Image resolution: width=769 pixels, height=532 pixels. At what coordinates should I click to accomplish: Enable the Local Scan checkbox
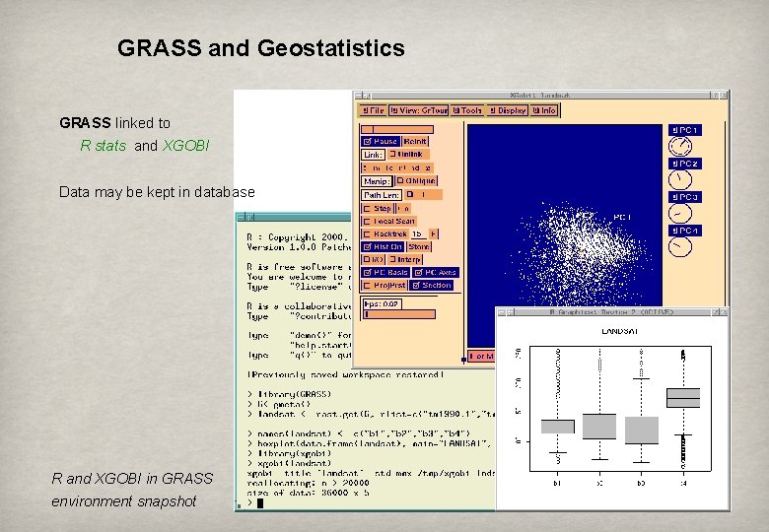[x=388, y=222]
